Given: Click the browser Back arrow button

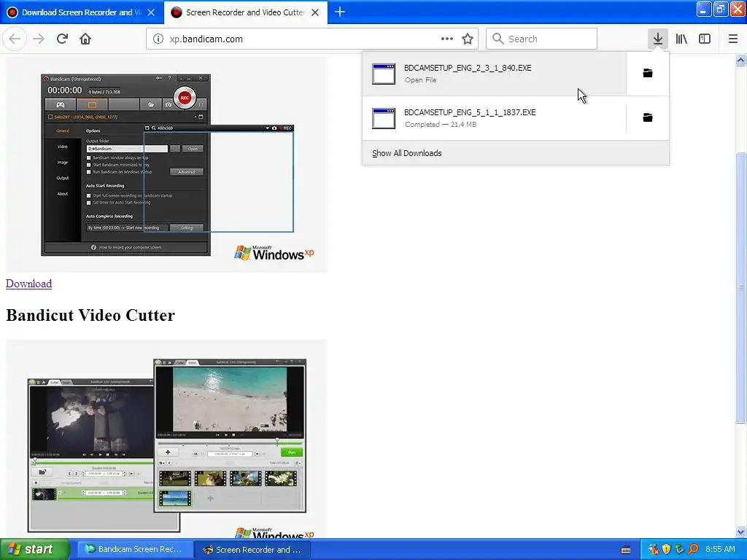Looking at the screenshot, I should 15,39.
